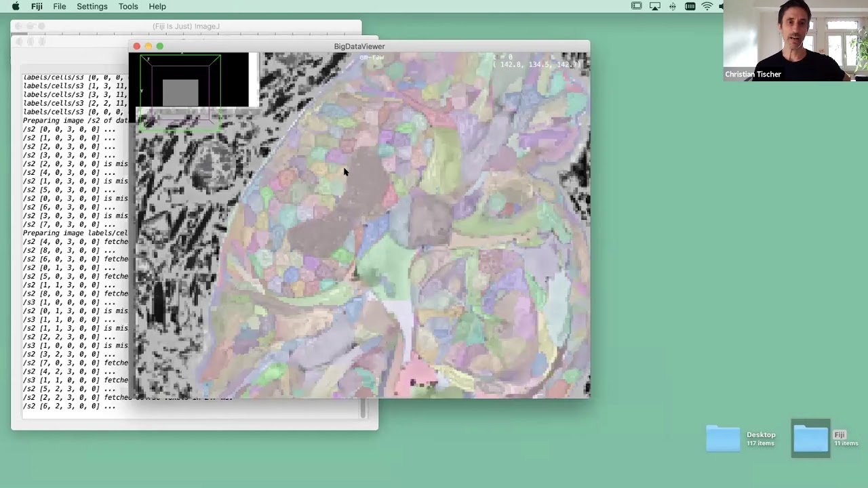Select Christian Tischer's webcam video thumbnail
The height and width of the screenshot is (488, 868).
795,41
